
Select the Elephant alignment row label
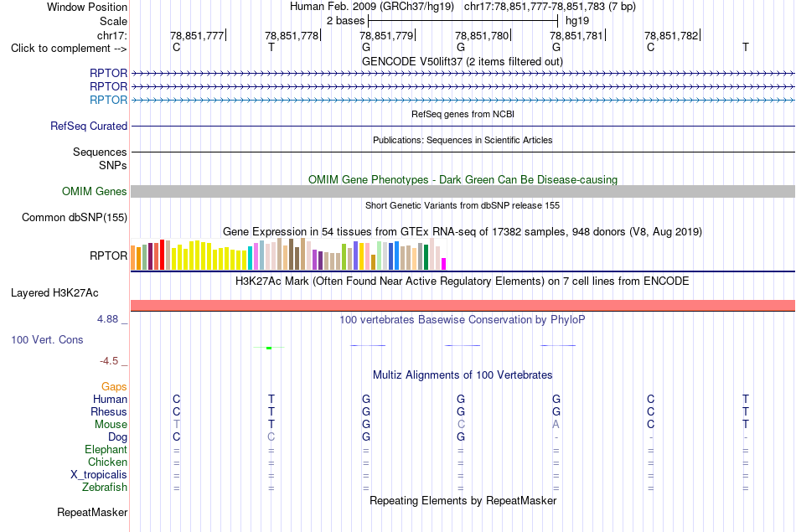point(106,450)
